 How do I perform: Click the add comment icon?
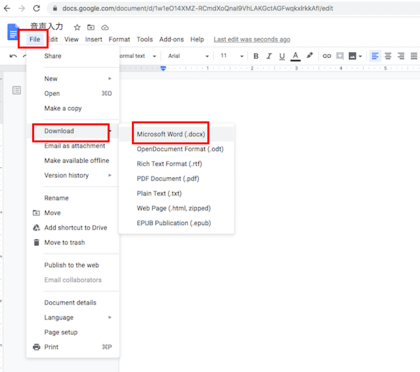click(340, 56)
